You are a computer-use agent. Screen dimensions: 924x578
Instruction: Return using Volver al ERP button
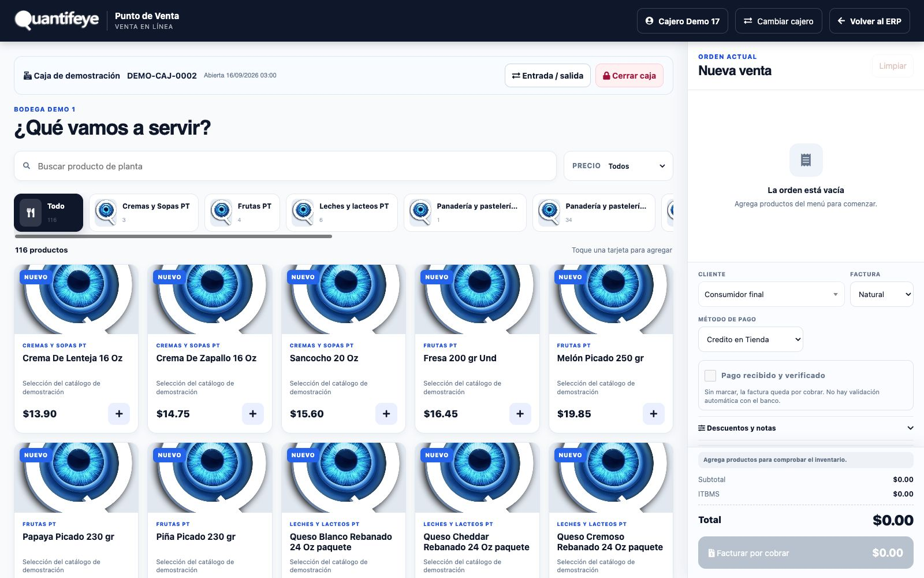[870, 21]
